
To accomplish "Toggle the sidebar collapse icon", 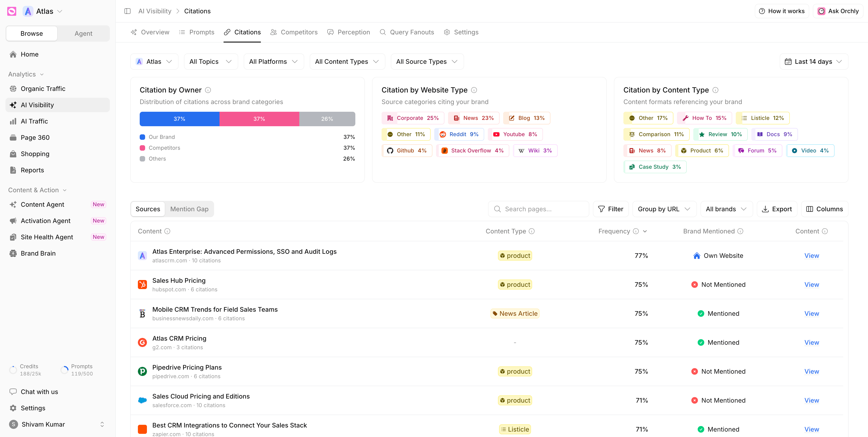I will 127,11.
